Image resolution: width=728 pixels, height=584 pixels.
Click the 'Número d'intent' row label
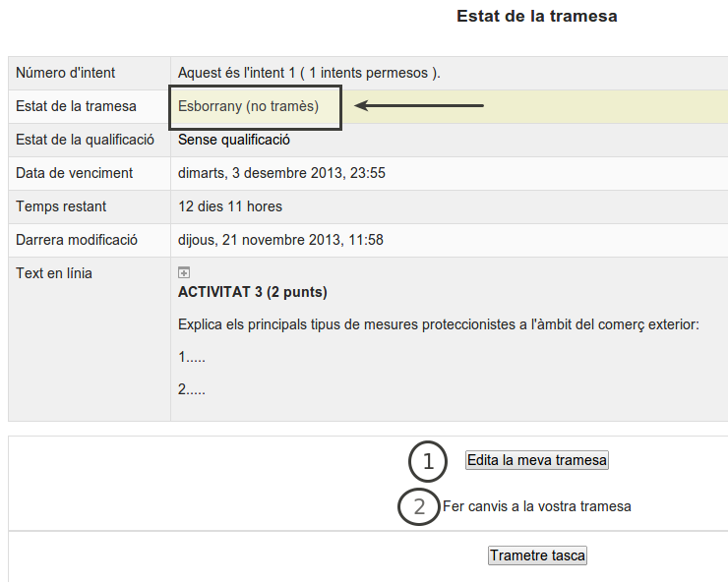[x=66, y=73]
